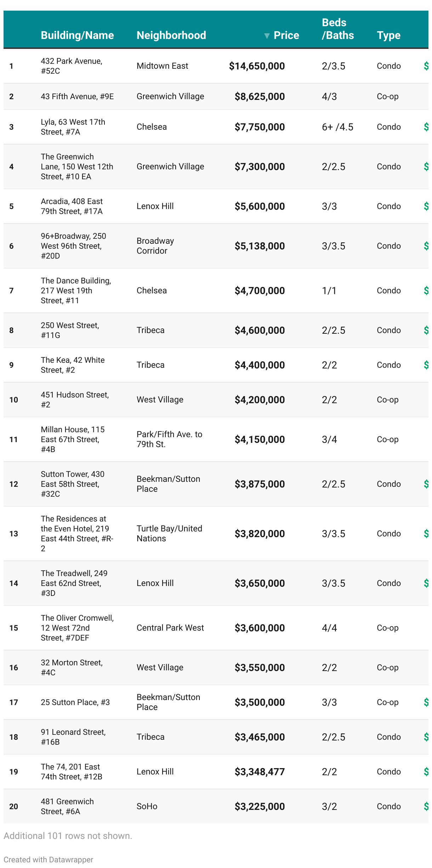Sort table by Building/Name column header

tap(77, 35)
